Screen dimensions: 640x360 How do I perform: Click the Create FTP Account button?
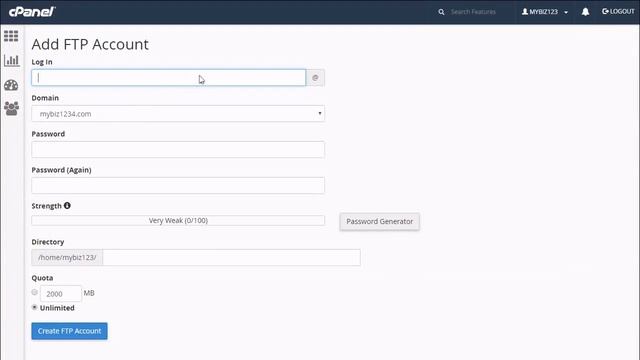coord(69,331)
